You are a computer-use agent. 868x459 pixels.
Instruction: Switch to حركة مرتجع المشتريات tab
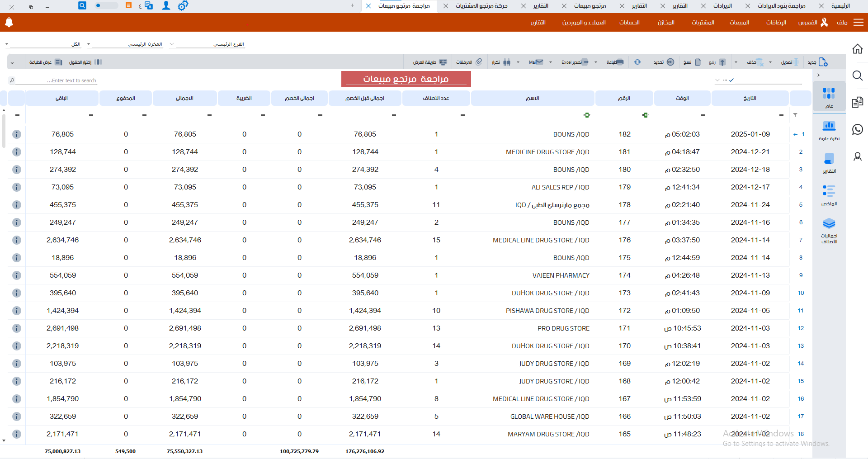[481, 6]
